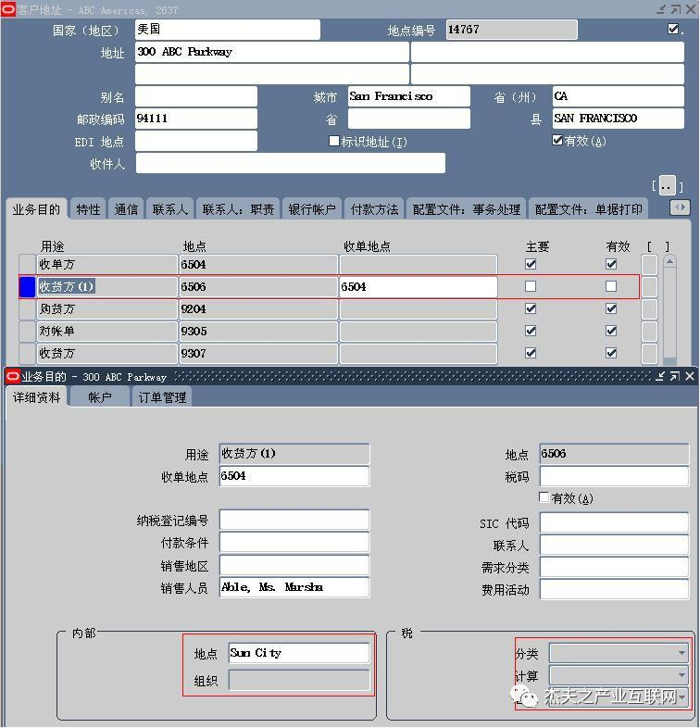
Task: Click 销售人员 field showing Able, Ms. Marsha
Action: coord(294,587)
